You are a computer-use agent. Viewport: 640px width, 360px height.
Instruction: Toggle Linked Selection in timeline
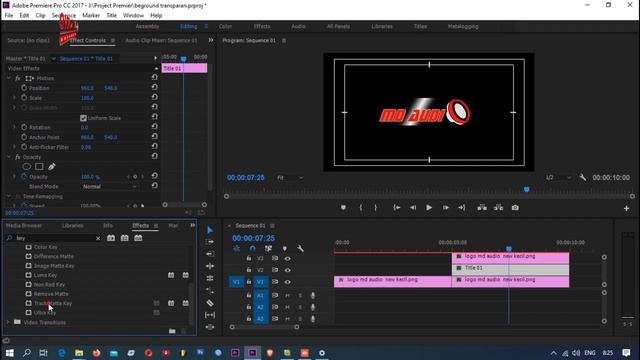(x=268, y=249)
